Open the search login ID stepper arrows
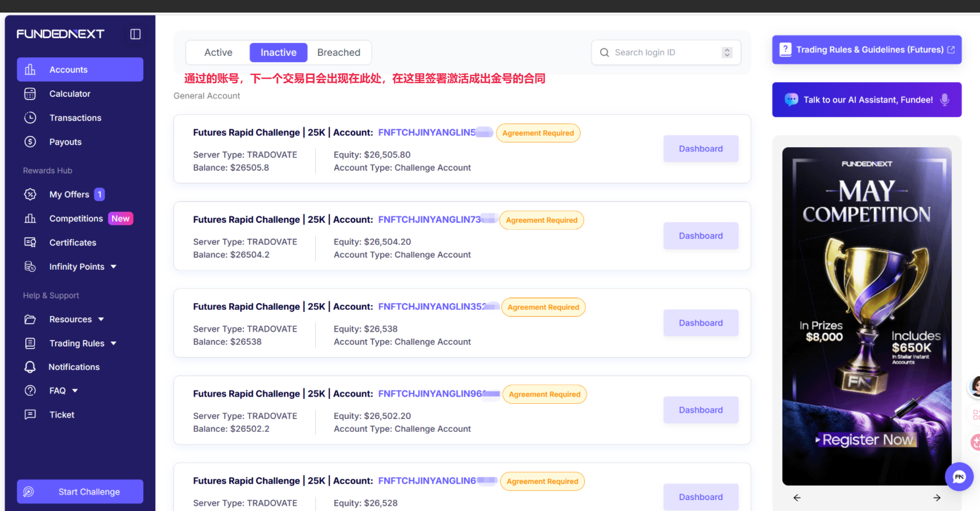The image size is (980, 511). click(727, 53)
